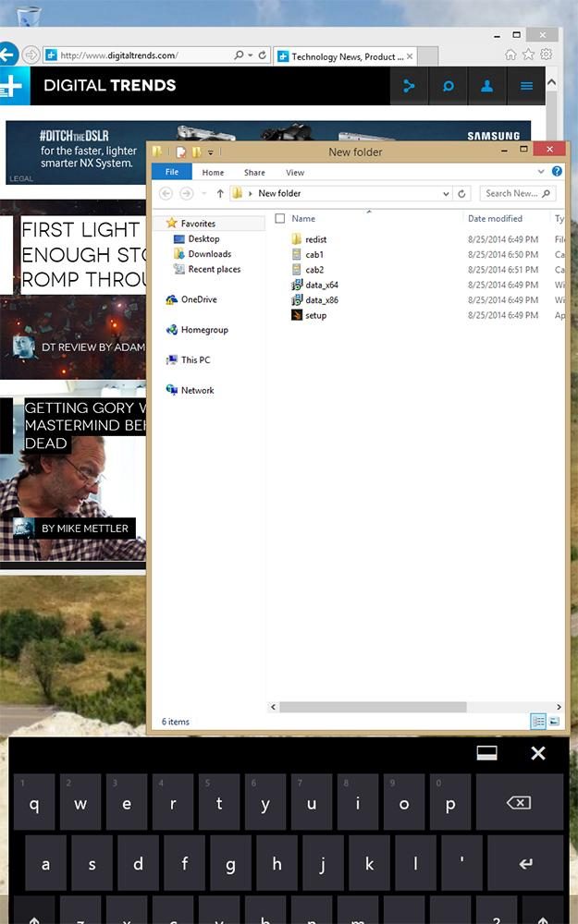Expand the Explorer ribbon chevron
The height and width of the screenshot is (924, 578).
541,172
